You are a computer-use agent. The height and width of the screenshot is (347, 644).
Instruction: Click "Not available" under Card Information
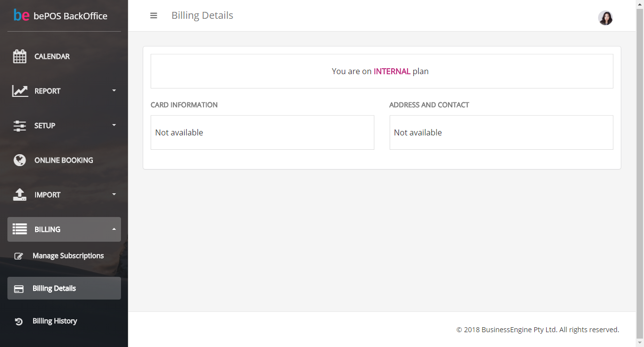click(179, 132)
